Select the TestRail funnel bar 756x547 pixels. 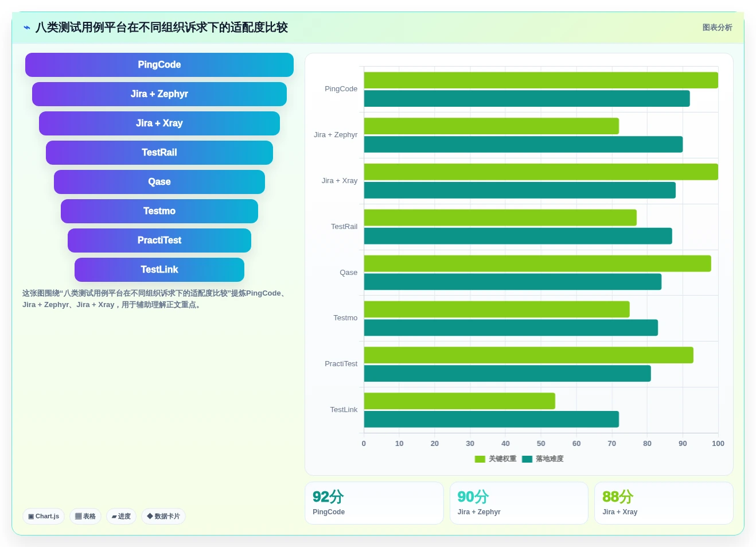(x=159, y=153)
